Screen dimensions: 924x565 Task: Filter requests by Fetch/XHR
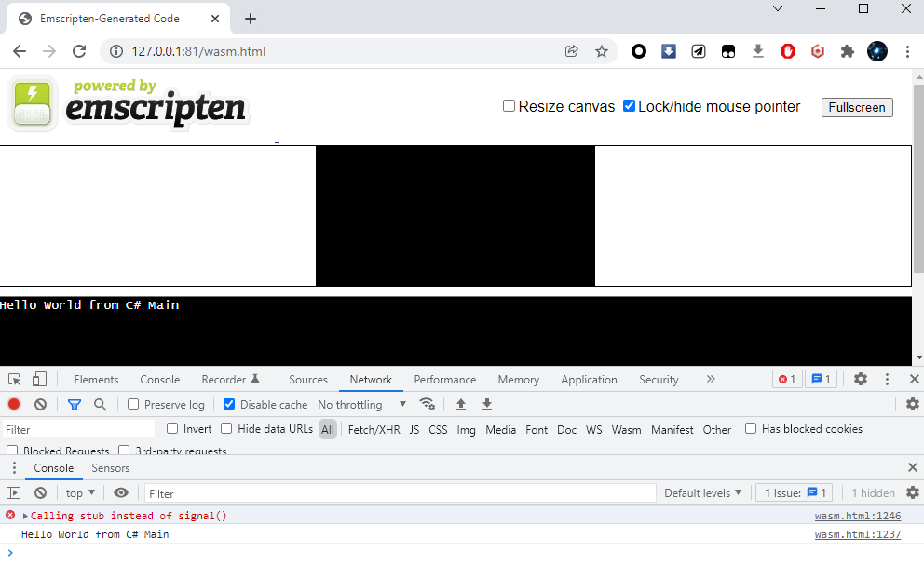click(374, 429)
